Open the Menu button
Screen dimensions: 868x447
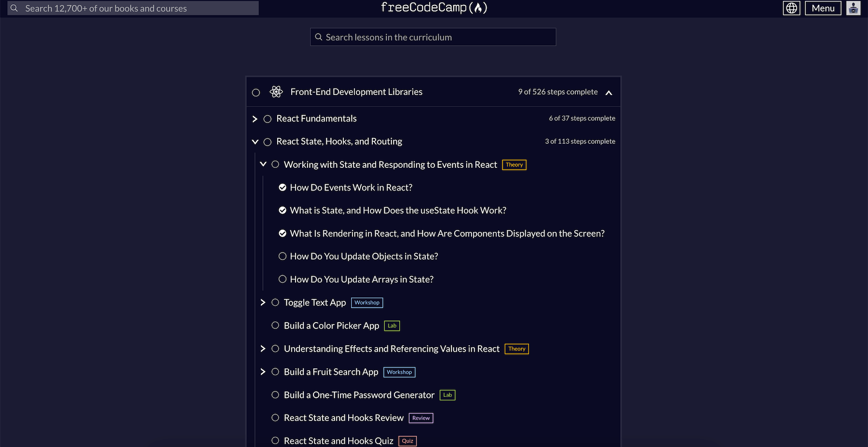(x=823, y=8)
